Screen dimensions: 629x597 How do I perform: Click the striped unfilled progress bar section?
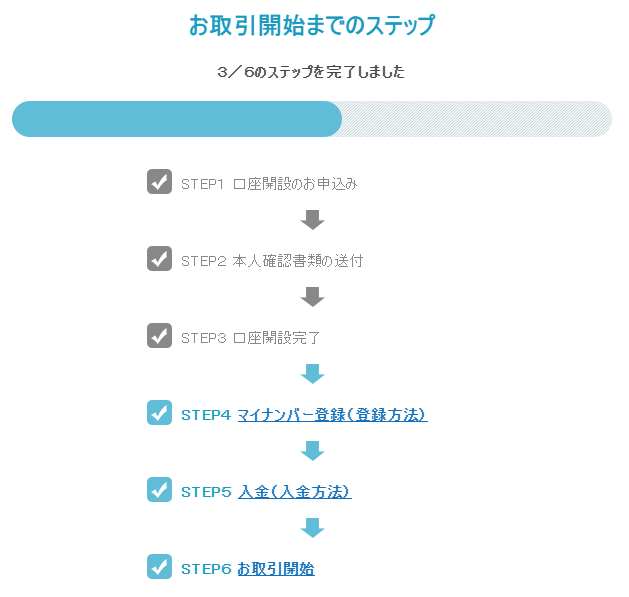pos(477,119)
